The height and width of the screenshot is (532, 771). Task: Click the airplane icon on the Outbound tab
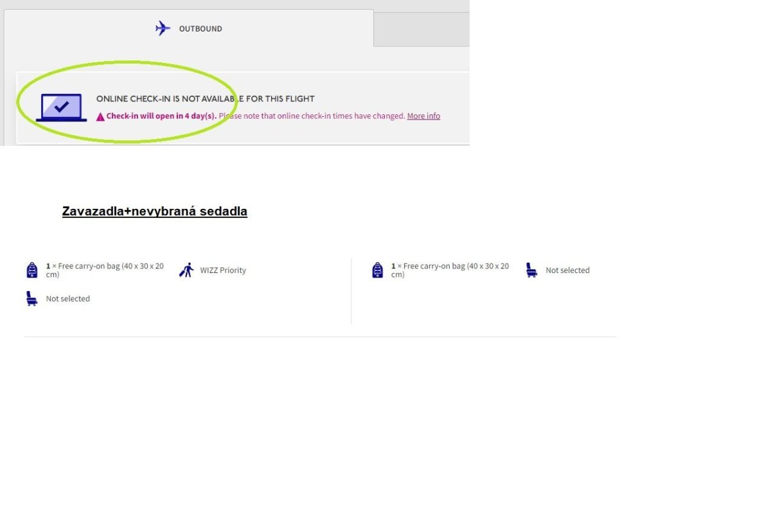(x=163, y=28)
